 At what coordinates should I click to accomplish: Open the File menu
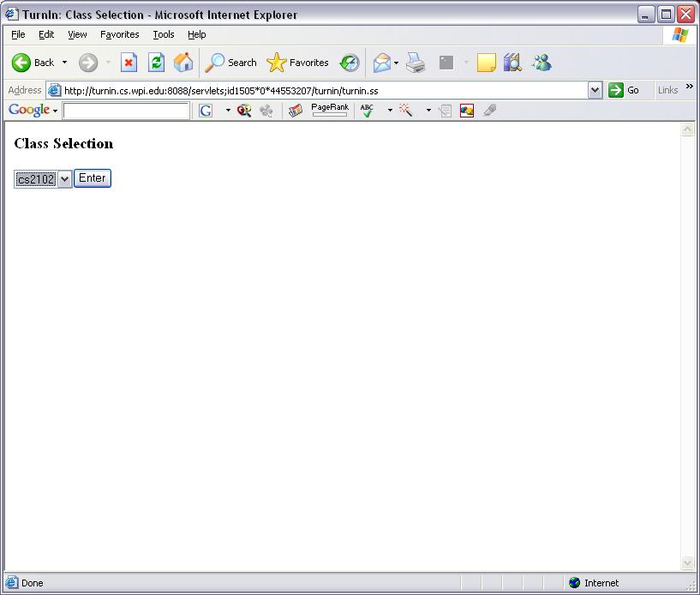[18, 34]
